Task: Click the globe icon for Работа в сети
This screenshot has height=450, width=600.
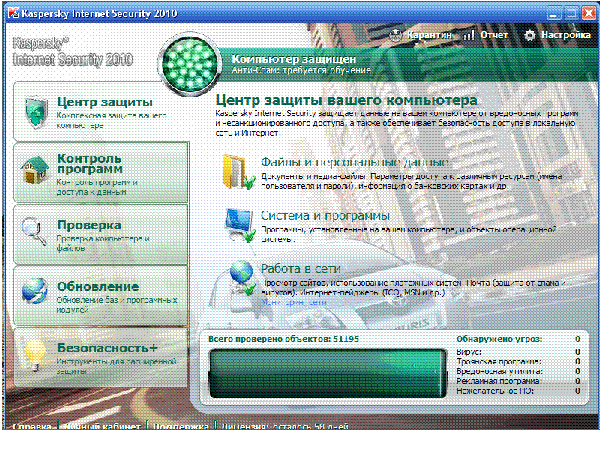Action: pyautogui.click(x=243, y=277)
